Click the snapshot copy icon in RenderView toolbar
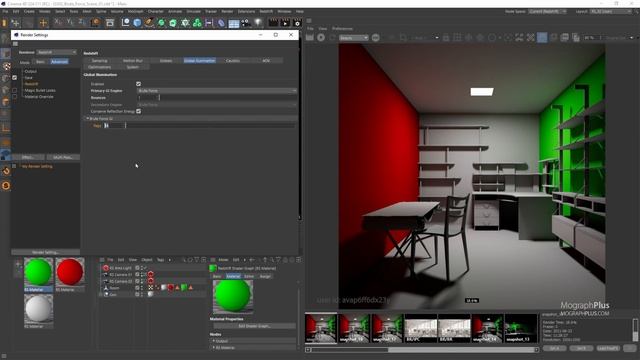The width and height of the screenshot is (640, 360). pyautogui.click(x=576, y=38)
